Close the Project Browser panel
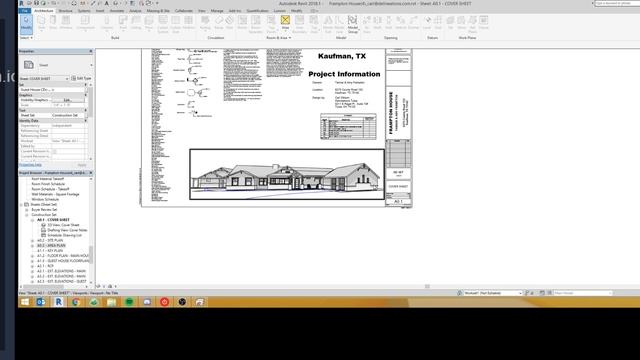The height and width of the screenshot is (360, 640). pos(91,173)
